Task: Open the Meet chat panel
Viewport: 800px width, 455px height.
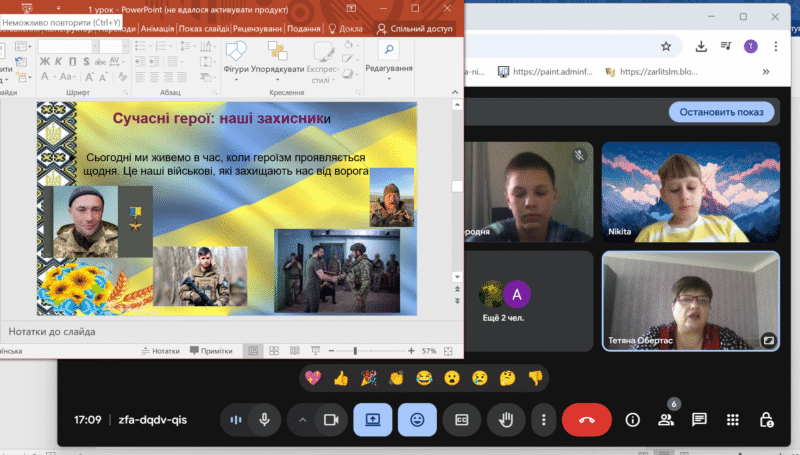Action: [x=699, y=420]
